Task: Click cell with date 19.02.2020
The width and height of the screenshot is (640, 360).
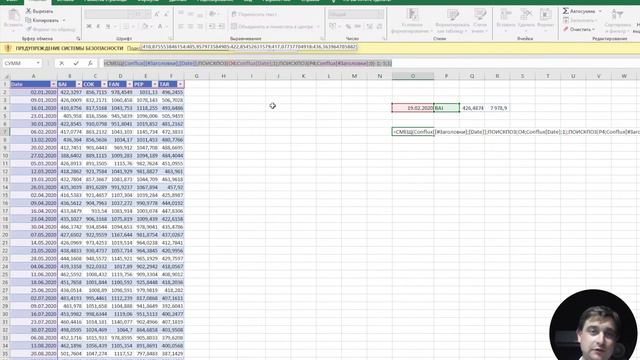Action: (413, 108)
